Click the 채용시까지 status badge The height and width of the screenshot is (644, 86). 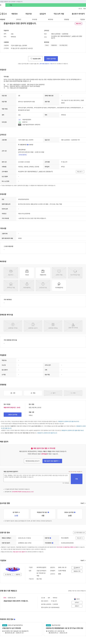coord(78,23)
